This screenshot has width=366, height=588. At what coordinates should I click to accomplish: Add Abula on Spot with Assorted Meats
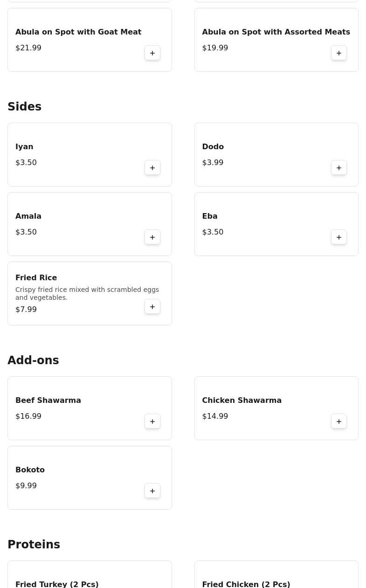(339, 53)
